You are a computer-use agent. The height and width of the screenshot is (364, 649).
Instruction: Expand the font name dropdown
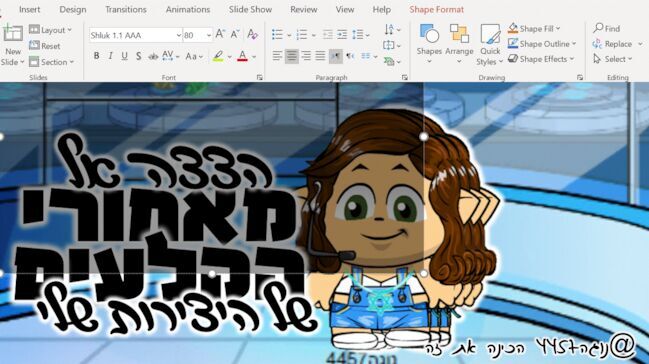tap(178, 35)
